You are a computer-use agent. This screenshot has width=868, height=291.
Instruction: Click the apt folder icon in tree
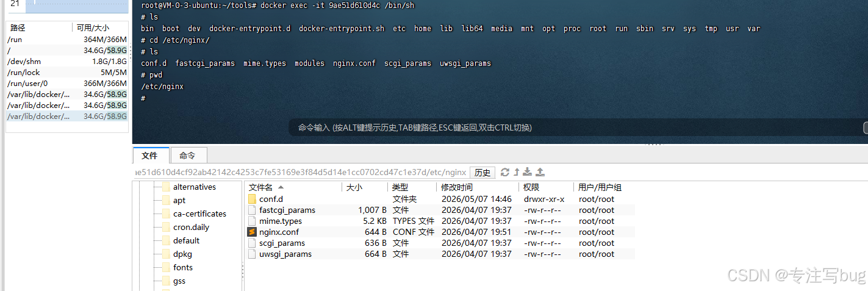click(165, 200)
